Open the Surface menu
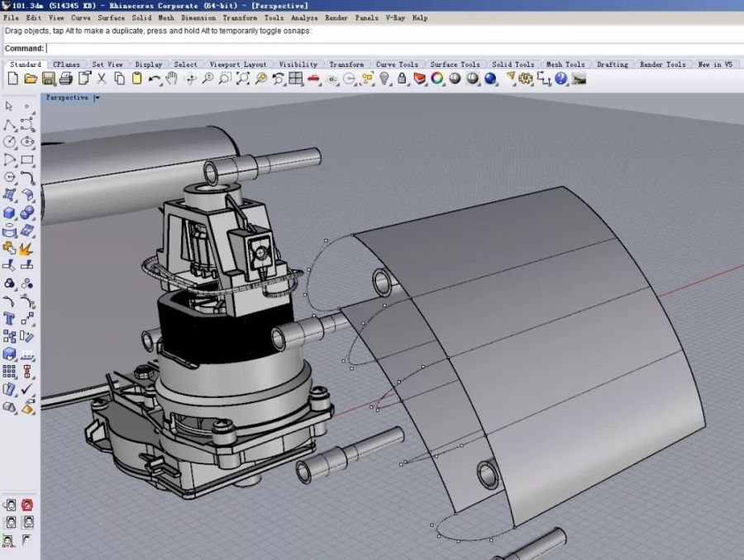Image resolution: width=744 pixels, height=560 pixels. coord(112,17)
